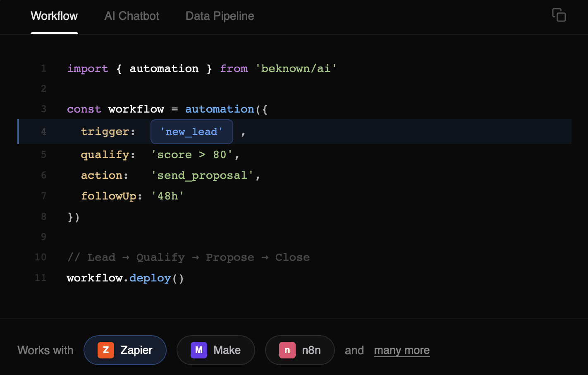Click the 'trigger:' property key
This screenshot has height=375, width=588.
tap(108, 132)
